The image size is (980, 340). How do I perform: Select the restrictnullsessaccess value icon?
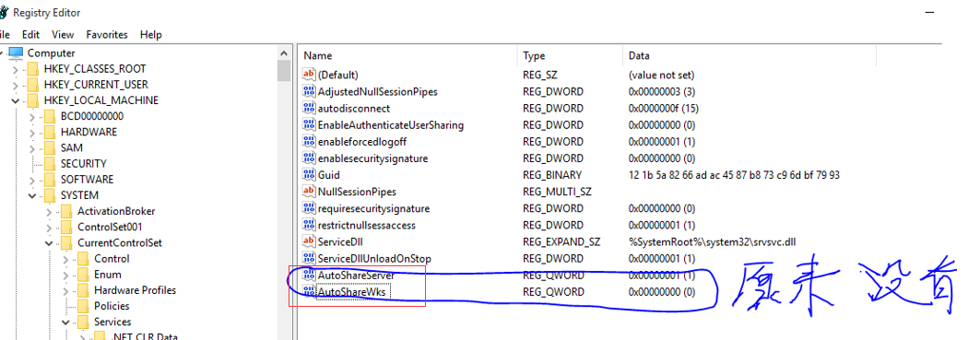(x=309, y=225)
